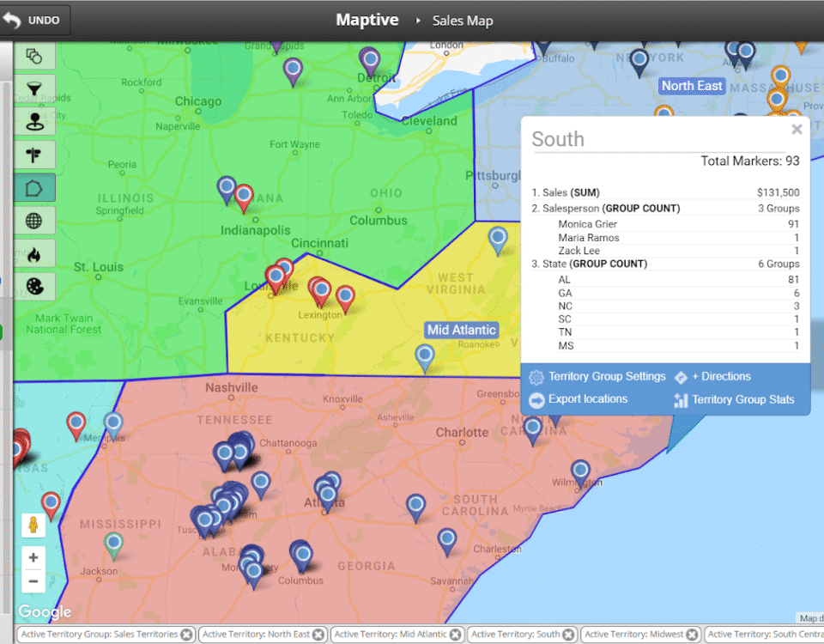Open Territory Group Stats

click(743, 400)
